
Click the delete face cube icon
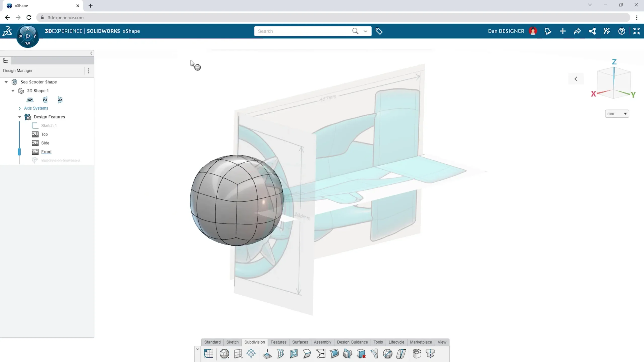361,354
